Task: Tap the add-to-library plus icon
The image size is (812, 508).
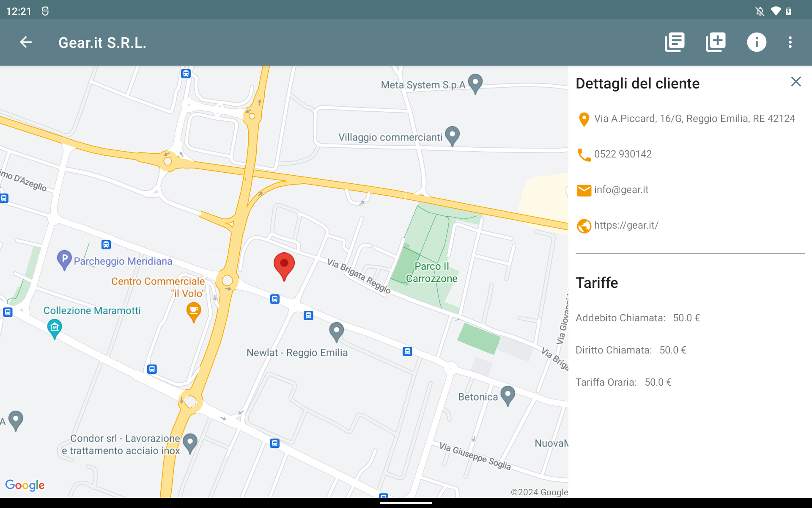Action: [716, 42]
